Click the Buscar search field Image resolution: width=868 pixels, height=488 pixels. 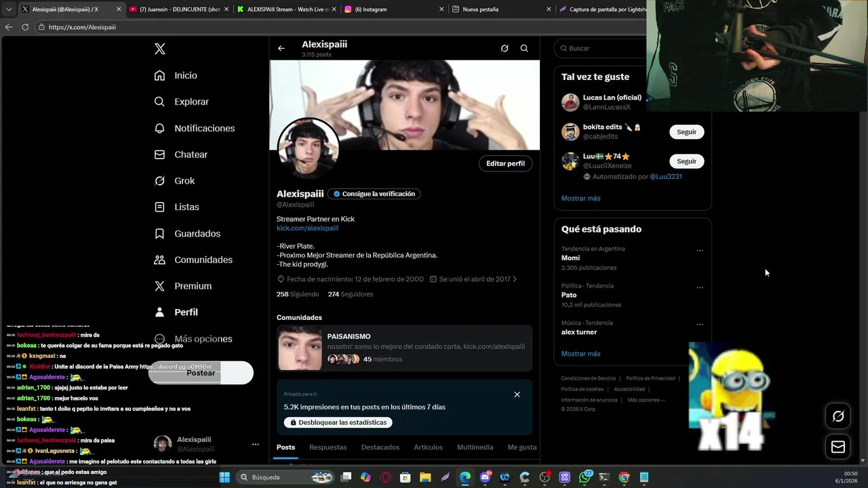[601, 48]
